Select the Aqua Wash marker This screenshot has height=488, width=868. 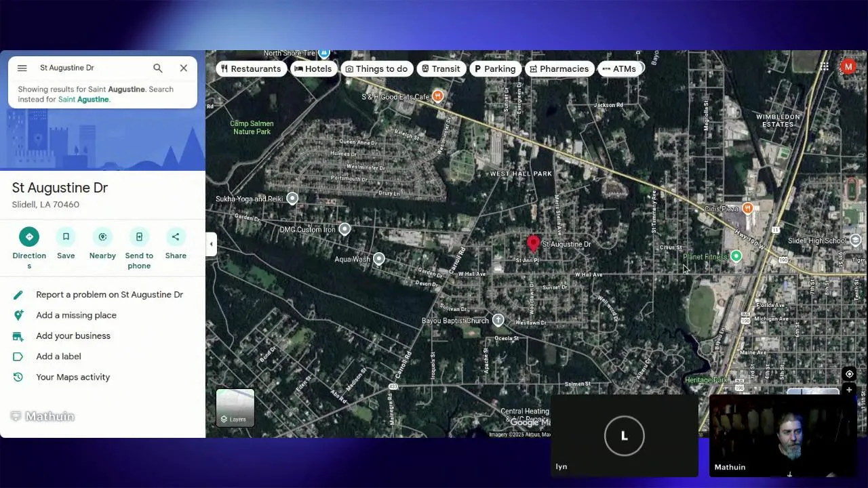click(379, 259)
